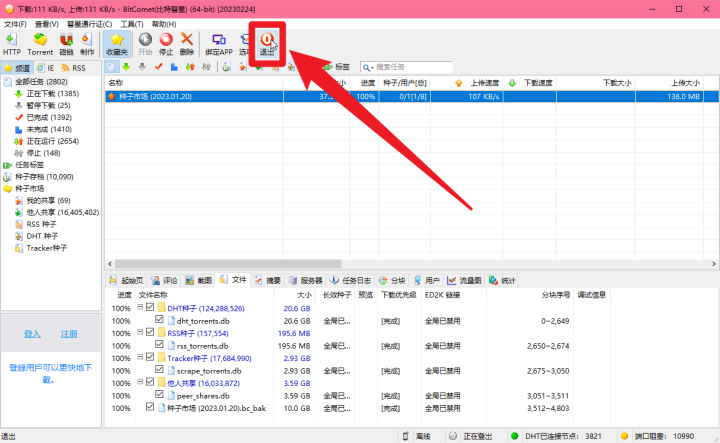The image size is (720, 443).
Task: Click the horizontal scrollbar thumb
Action: pyautogui.click(x=228, y=264)
